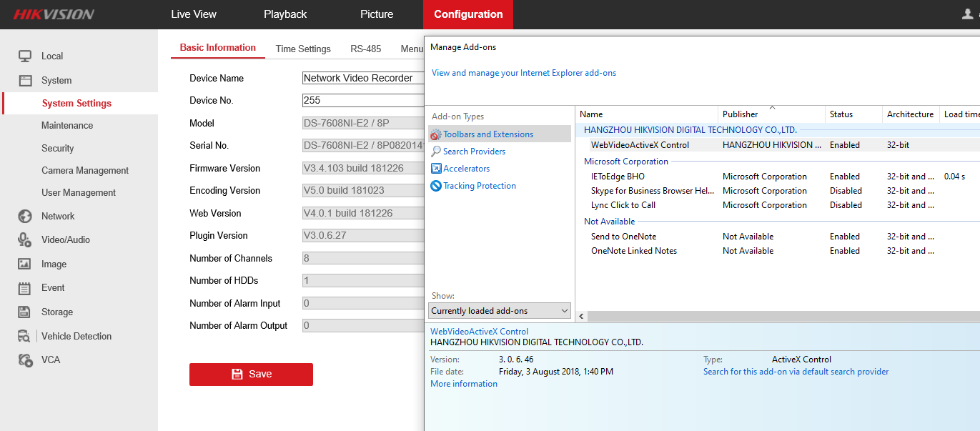The image size is (980, 431).
Task: Click the VCA icon in sidebar
Action: point(25,360)
